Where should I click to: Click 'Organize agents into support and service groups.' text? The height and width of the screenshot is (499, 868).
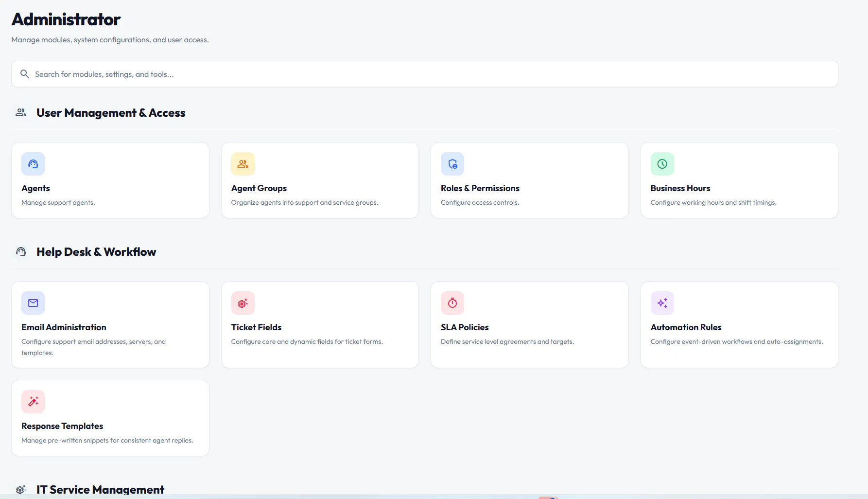tap(304, 202)
